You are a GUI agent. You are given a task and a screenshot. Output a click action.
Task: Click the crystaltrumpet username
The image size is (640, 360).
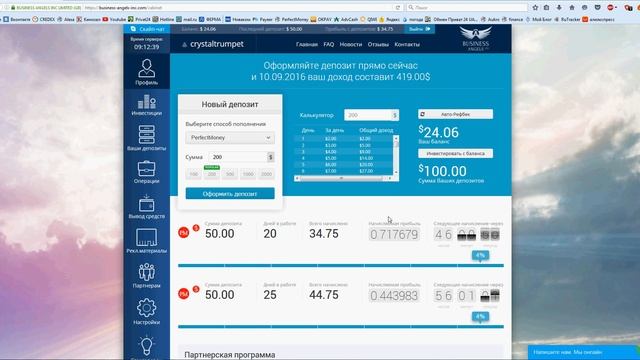click(217, 44)
